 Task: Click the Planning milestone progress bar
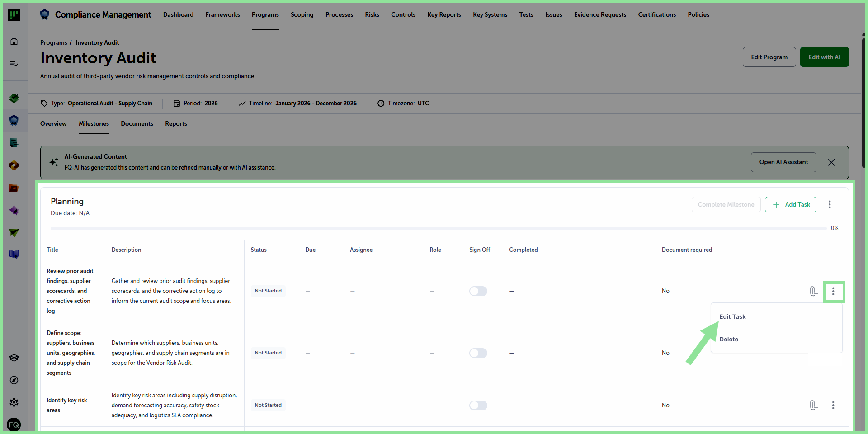coord(439,228)
